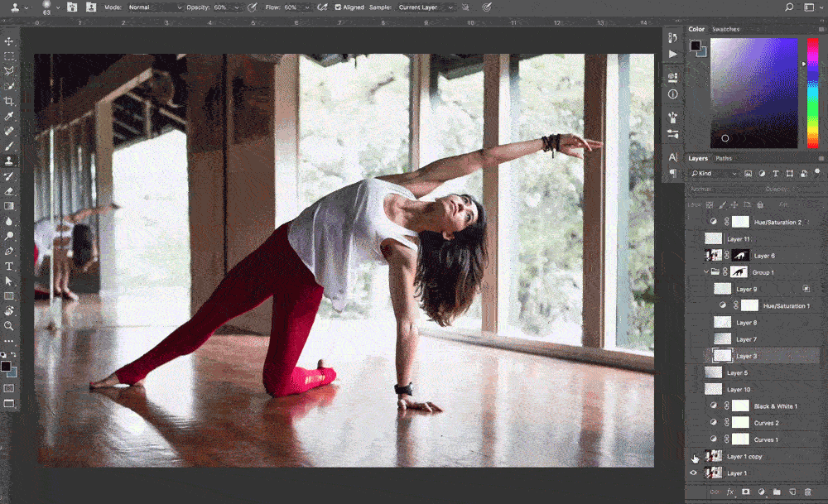
Task: Click the Layer 6 mask thumbnail
Action: pos(739,256)
